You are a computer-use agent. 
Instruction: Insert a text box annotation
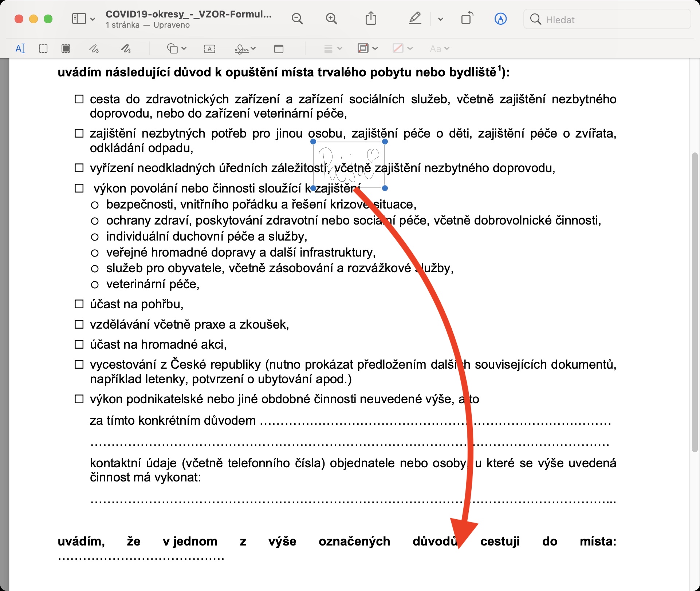tap(209, 48)
